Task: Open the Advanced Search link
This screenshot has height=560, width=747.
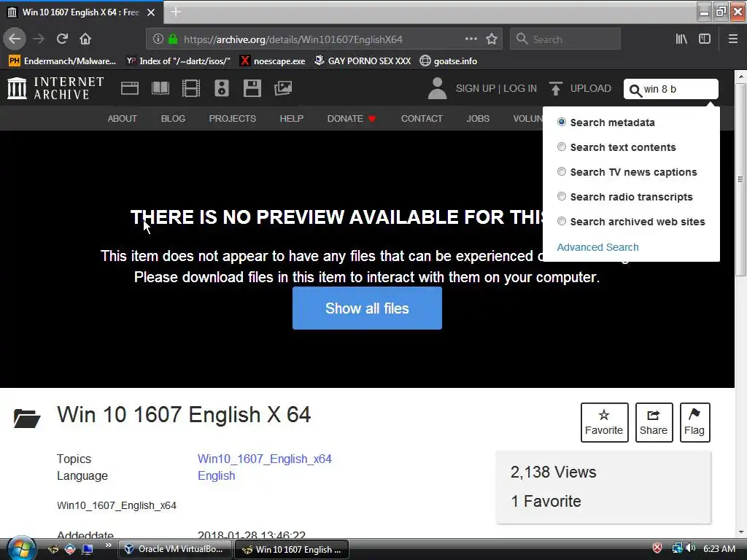Action: tap(597, 247)
